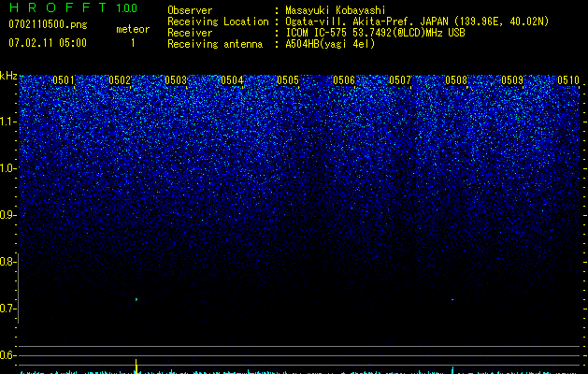Screen dimensions: 588x374
Task: Click the 0507 time marker
Action: click(400, 80)
